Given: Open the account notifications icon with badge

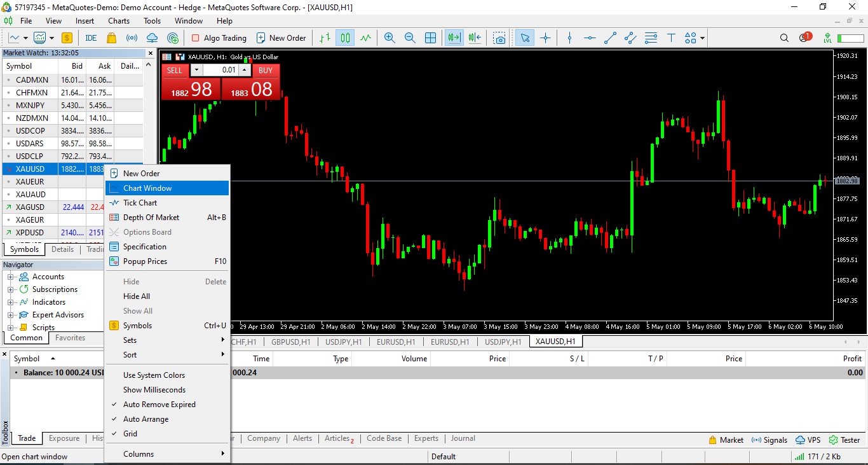Looking at the screenshot, I should point(805,38).
